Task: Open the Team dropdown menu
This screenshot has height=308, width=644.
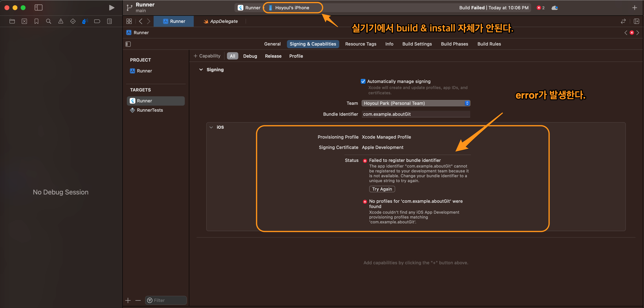Action: coord(416,103)
